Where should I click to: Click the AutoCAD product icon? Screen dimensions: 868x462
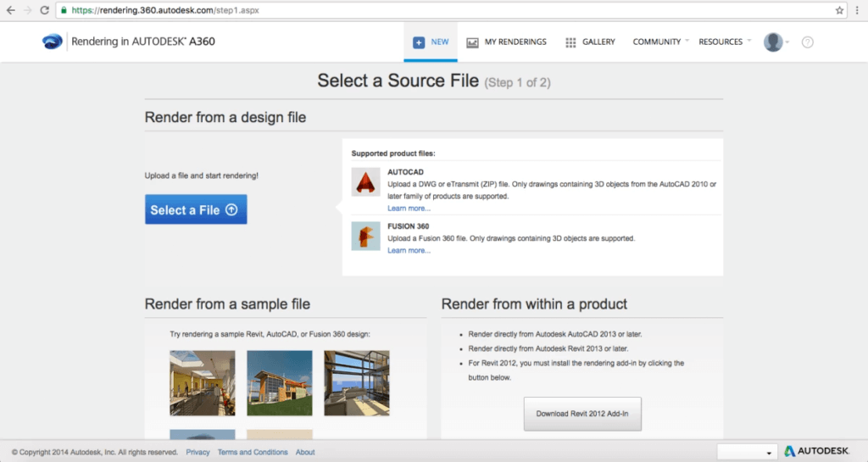click(365, 182)
